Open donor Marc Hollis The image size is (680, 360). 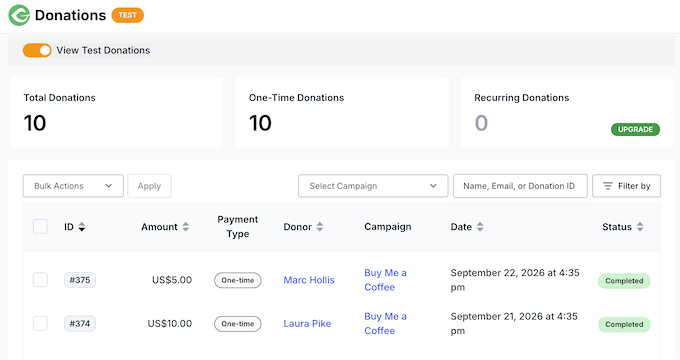click(x=309, y=280)
